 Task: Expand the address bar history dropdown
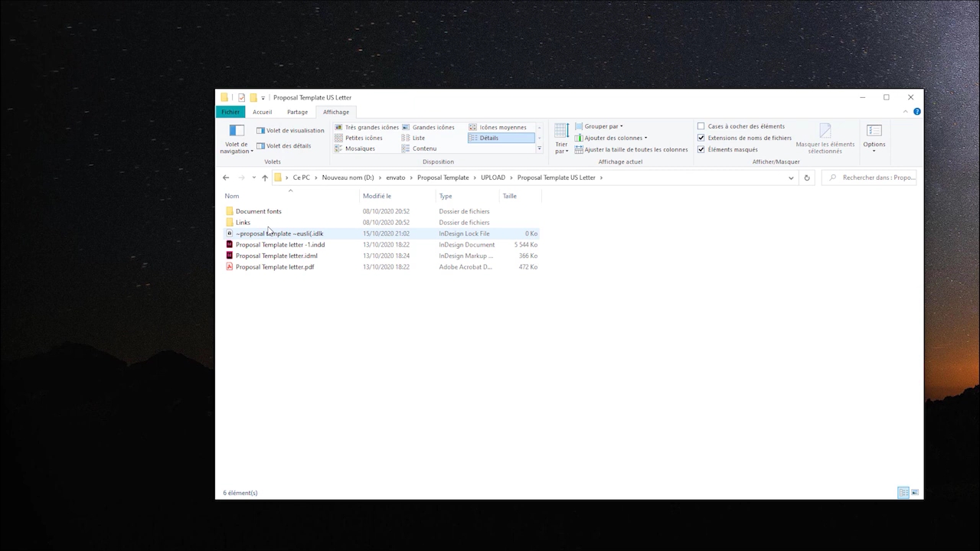pos(791,178)
